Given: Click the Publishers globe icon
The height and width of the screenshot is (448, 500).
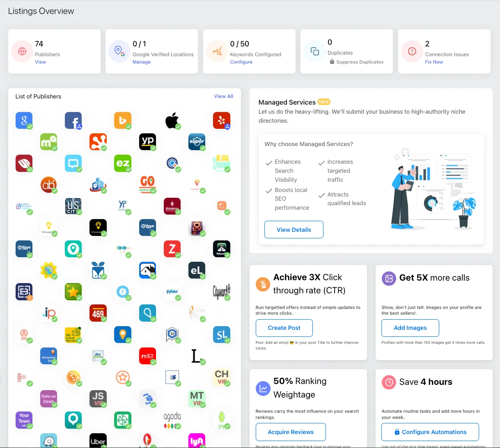Looking at the screenshot, I should (x=22, y=51).
